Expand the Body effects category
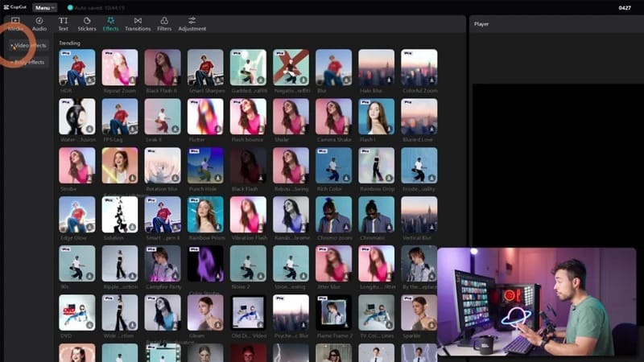Viewport: 644px width, 362px height. click(27, 63)
